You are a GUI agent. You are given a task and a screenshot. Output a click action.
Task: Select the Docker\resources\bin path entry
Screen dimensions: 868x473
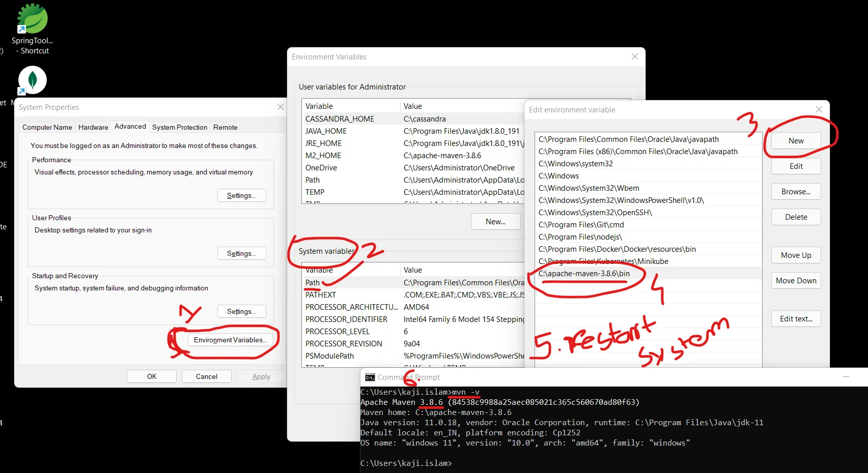649,249
